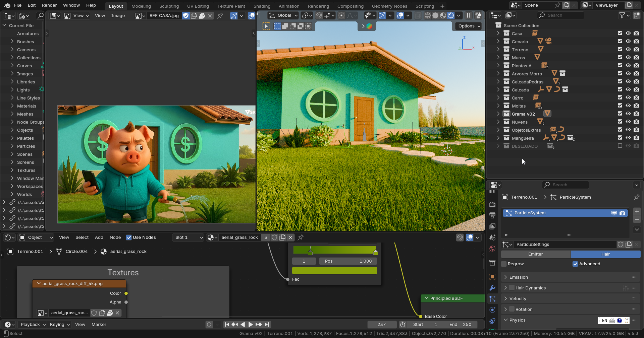The image size is (644, 338).
Task: Hide the Terreno collection in viewport
Action: click(628, 49)
